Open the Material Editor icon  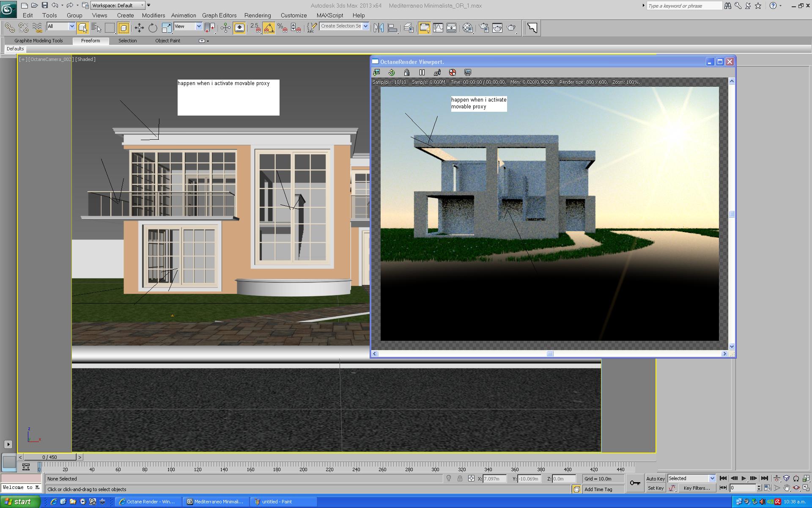(468, 28)
